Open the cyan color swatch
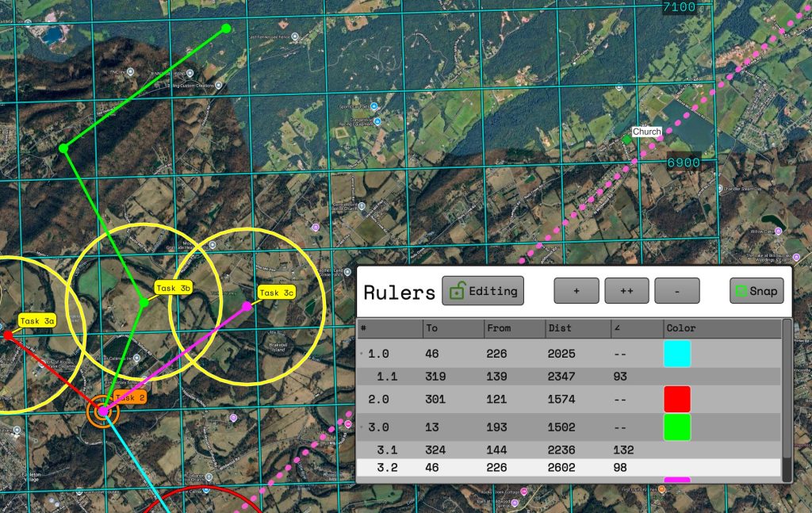Screen dimensions: 812x513 (x=677, y=354)
